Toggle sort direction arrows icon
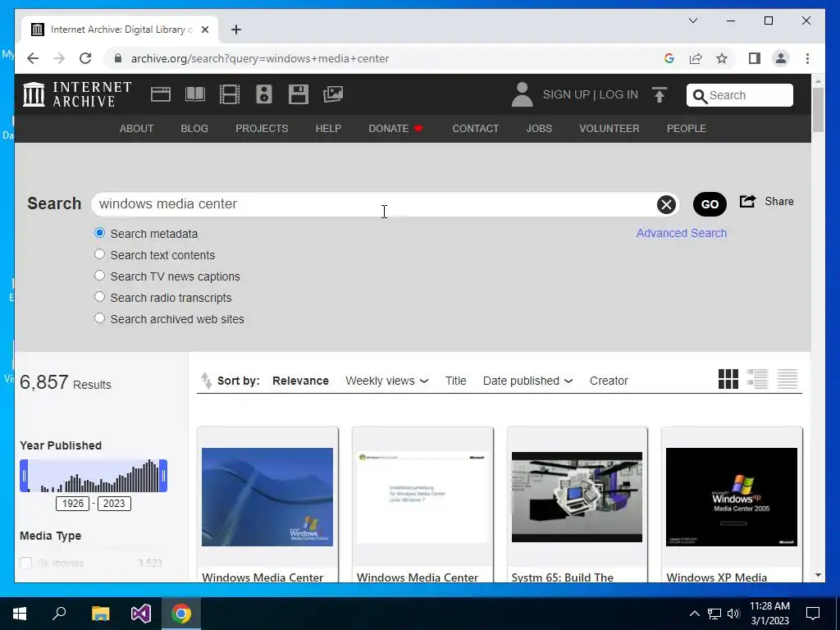840x630 pixels. 206,381
